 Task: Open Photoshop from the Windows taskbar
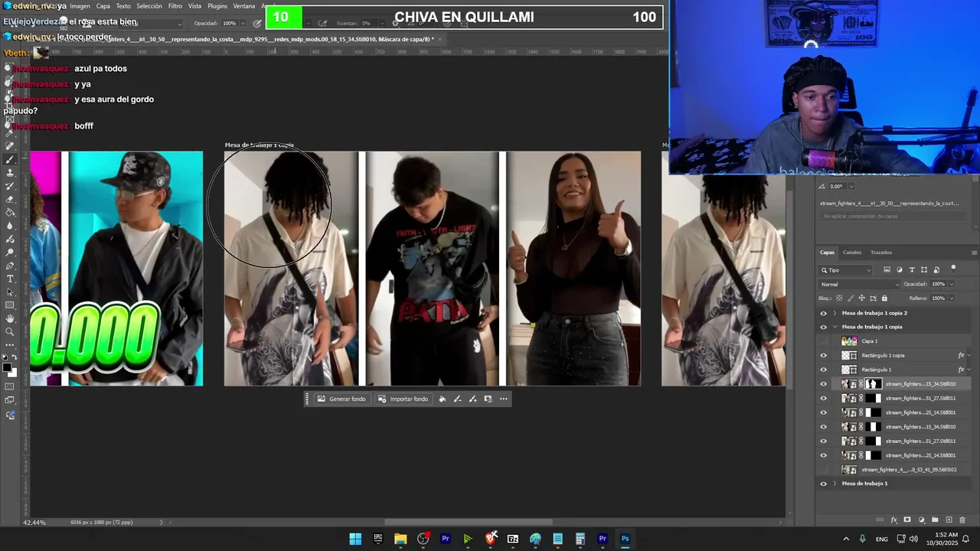(x=625, y=539)
